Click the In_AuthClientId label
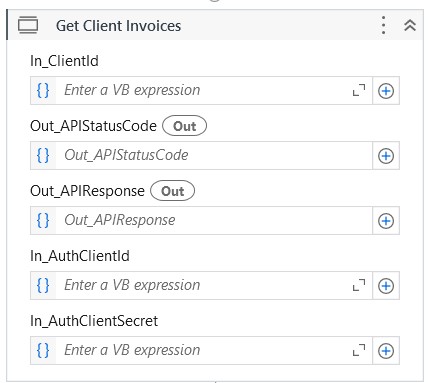Image resolution: width=430 pixels, height=383 pixels. 80,256
